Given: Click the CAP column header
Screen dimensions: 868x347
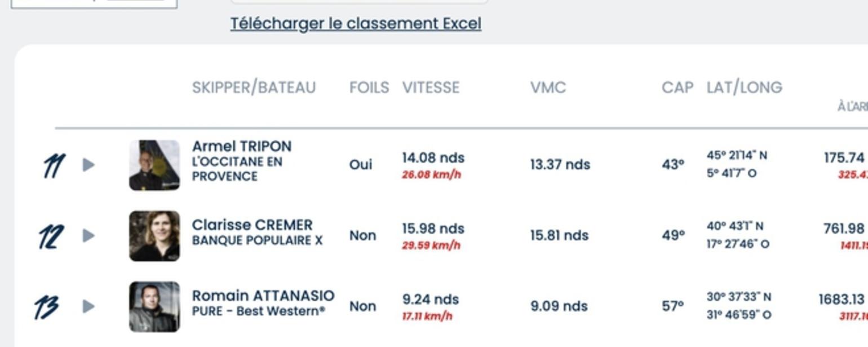Looking at the screenshot, I should pyautogui.click(x=677, y=87).
